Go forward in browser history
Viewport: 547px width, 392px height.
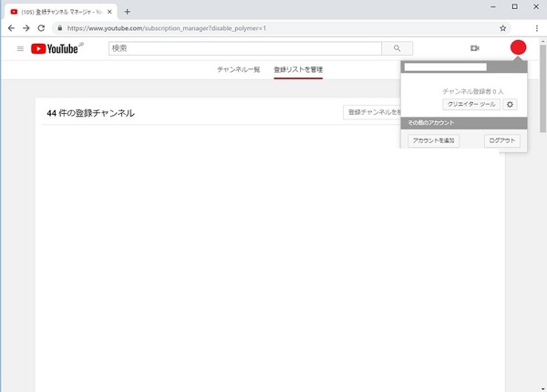(x=26, y=28)
